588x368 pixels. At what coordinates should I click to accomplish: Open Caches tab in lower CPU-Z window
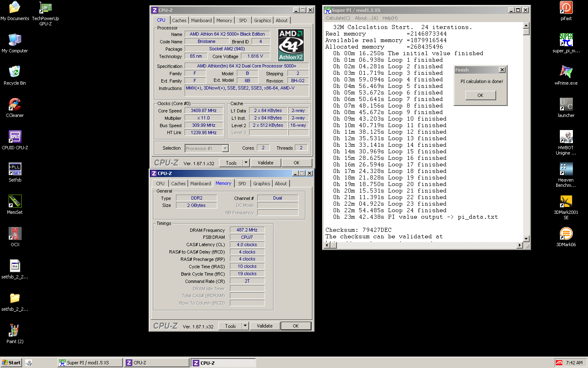[x=178, y=184]
